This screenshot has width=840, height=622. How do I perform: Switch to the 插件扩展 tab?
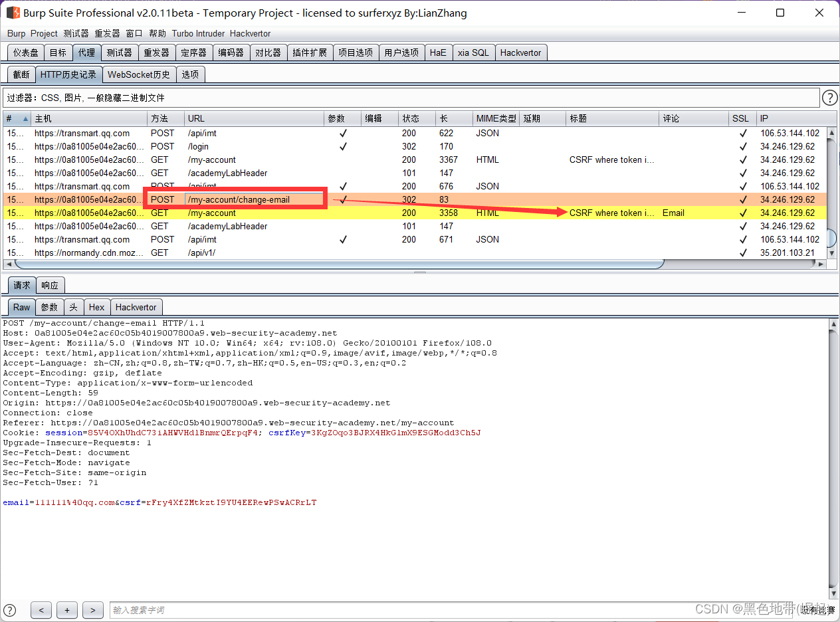point(310,52)
